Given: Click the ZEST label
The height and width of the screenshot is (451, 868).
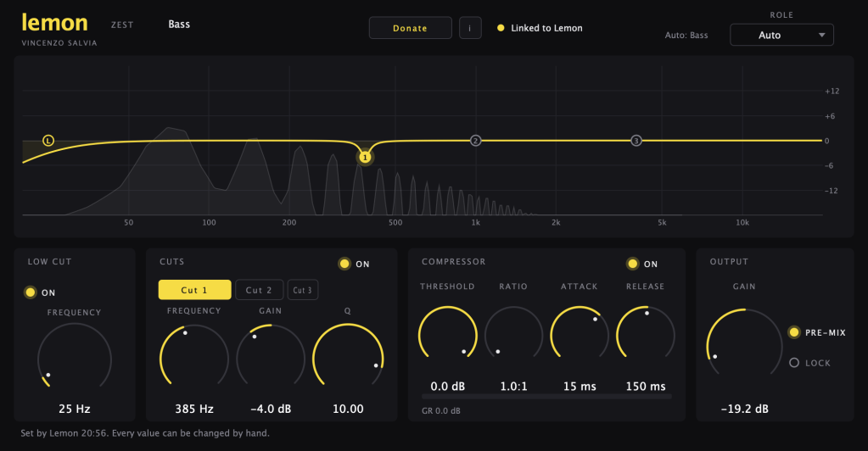Looking at the screenshot, I should pos(122,25).
